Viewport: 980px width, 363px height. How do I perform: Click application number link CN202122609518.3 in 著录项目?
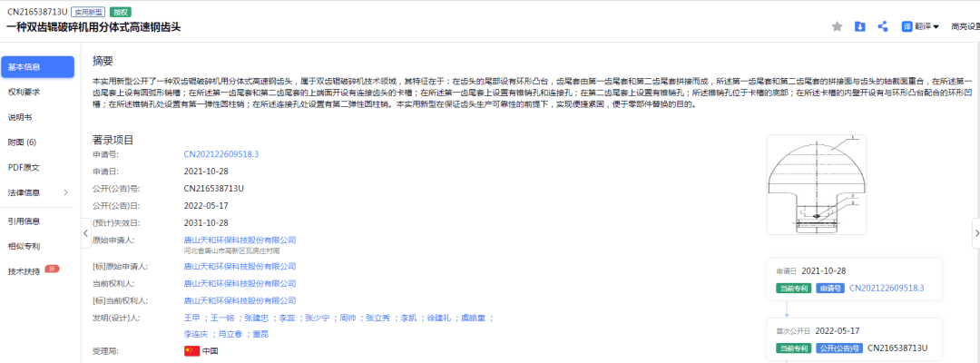point(220,154)
